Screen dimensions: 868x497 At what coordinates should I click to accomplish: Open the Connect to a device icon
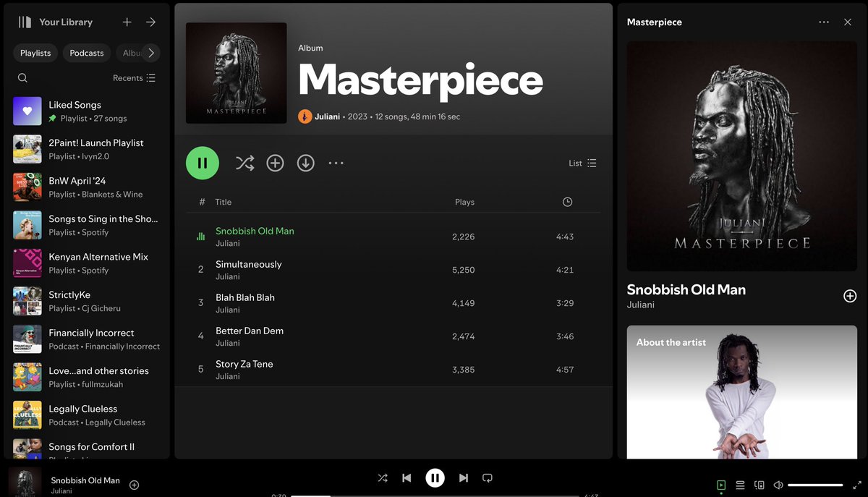point(759,485)
